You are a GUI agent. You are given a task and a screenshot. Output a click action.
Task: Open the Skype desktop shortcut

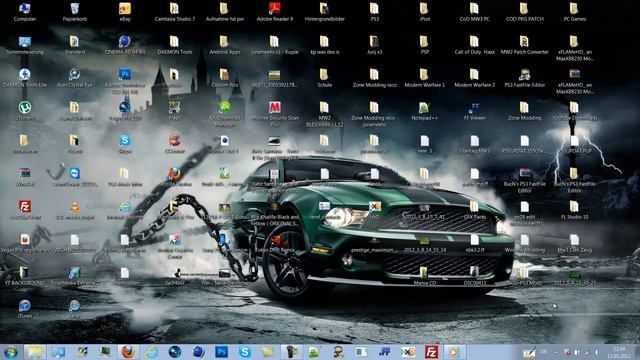click(x=124, y=144)
